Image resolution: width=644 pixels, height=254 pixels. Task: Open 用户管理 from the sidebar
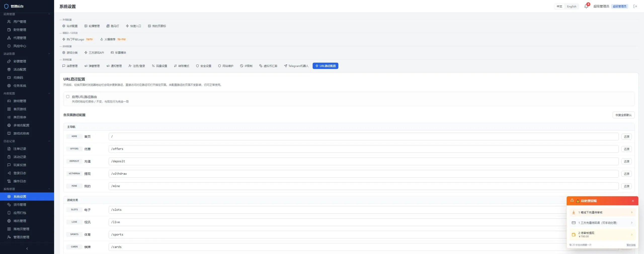27,22
